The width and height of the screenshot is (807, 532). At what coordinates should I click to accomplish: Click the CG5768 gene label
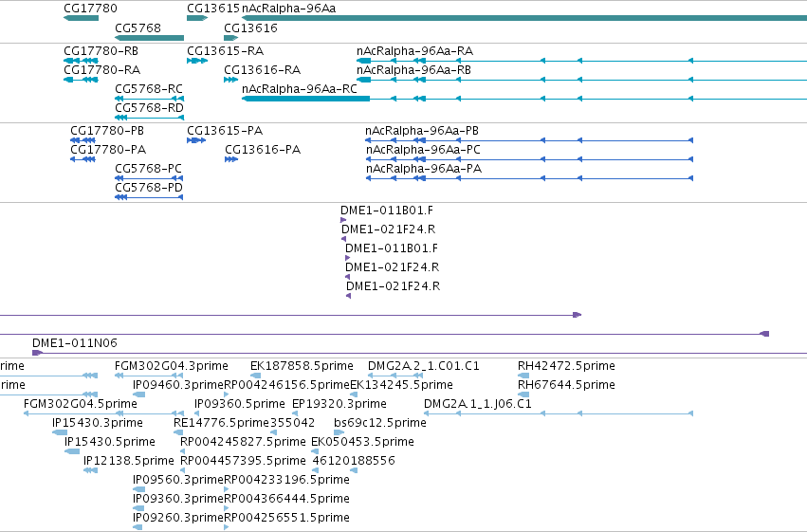pyautogui.click(x=138, y=28)
